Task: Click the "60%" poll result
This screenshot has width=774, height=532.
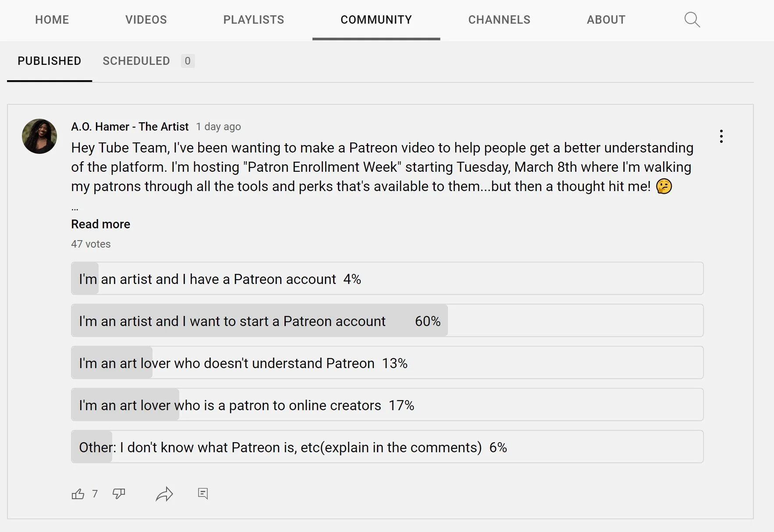Action: click(x=428, y=321)
